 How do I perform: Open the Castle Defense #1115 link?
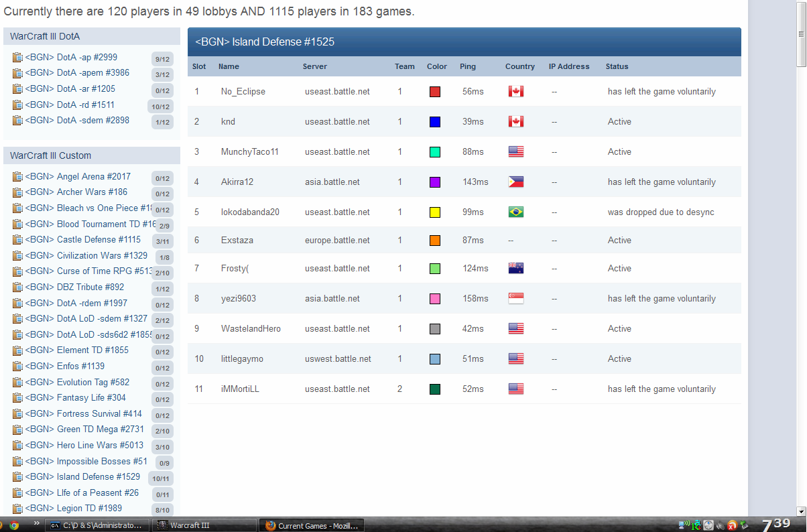coord(82,240)
